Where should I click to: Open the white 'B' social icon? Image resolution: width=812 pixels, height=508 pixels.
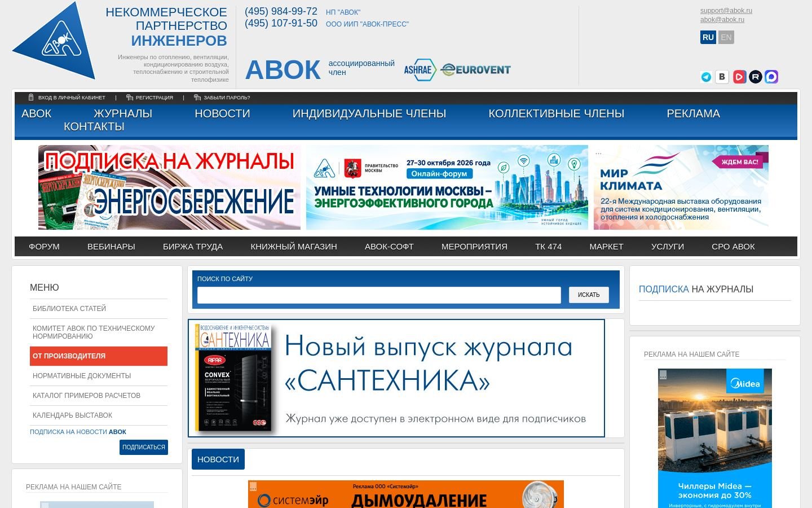722,77
